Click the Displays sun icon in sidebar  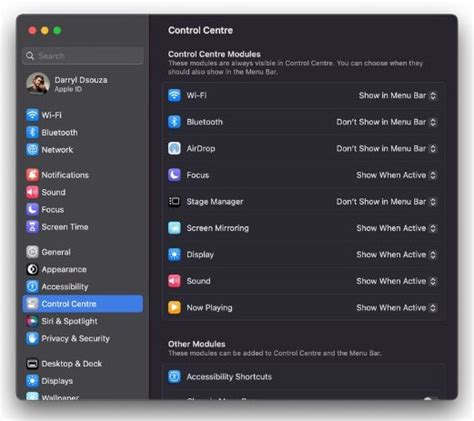[x=32, y=381]
